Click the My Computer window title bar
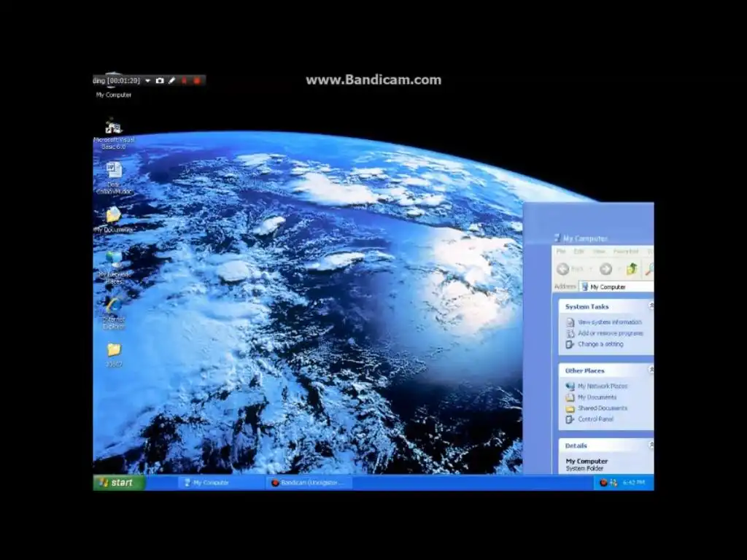747x560 pixels. tap(603, 238)
